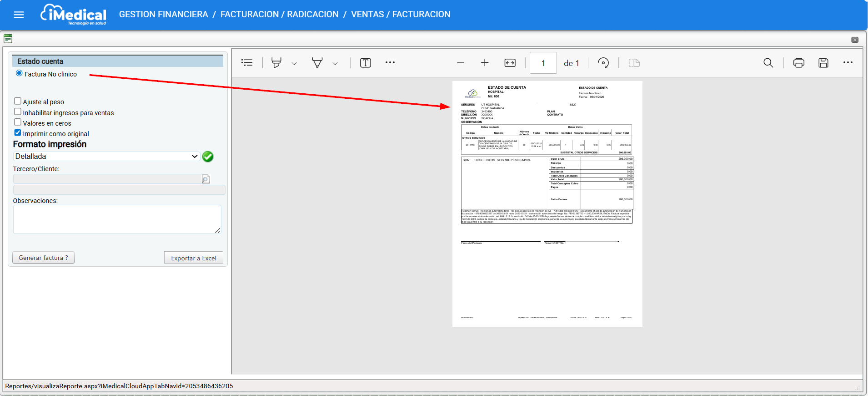
Task: Open the hamburger main menu
Action: [x=19, y=15]
